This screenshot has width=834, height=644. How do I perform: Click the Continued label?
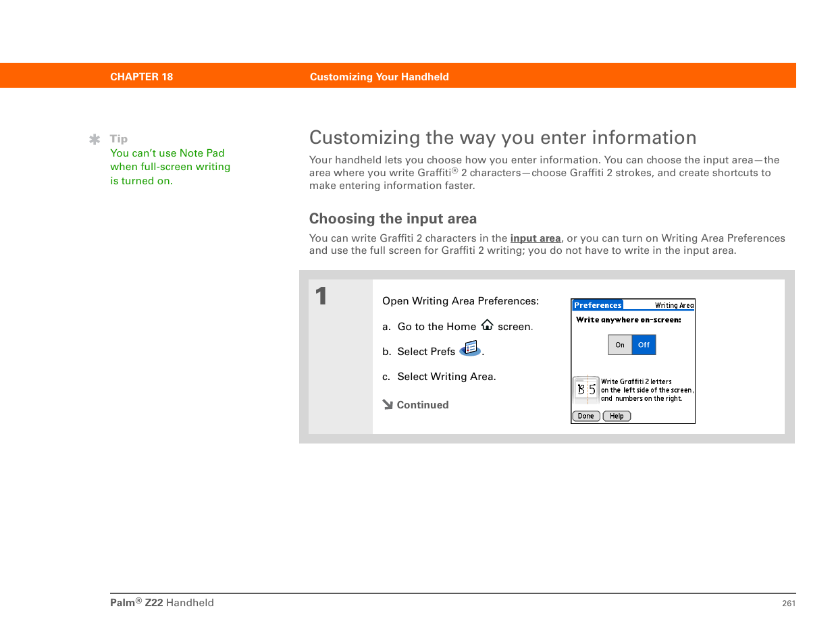423,405
